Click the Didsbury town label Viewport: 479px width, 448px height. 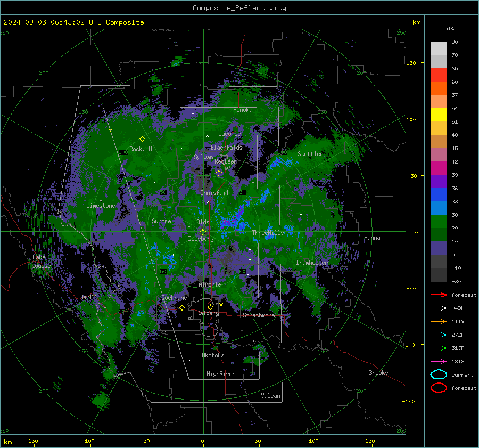point(201,239)
